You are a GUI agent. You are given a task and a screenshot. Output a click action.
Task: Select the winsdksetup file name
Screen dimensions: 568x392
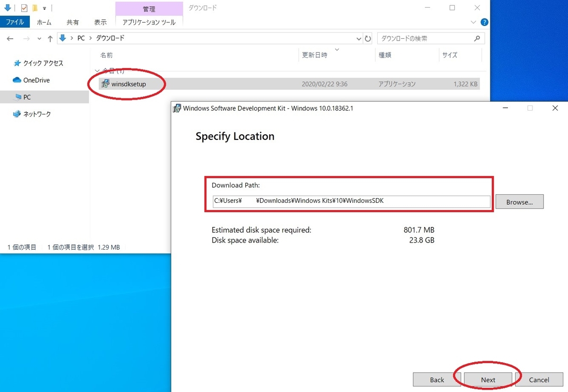click(x=128, y=84)
